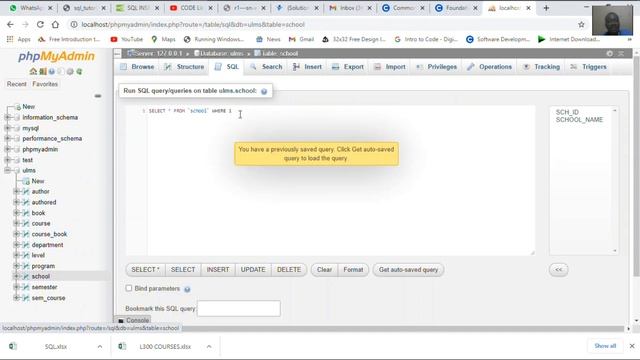This screenshot has height=360, width=640.
Task: Switch to the Structure tab
Action: [184, 67]
